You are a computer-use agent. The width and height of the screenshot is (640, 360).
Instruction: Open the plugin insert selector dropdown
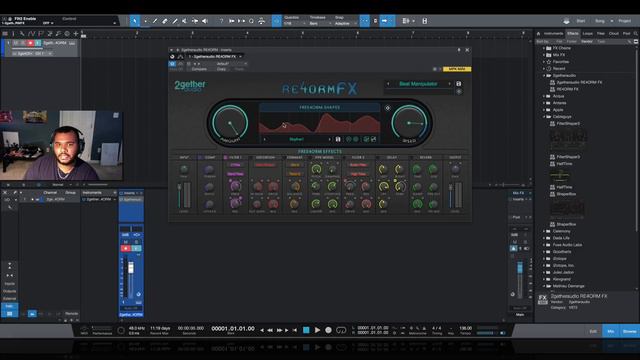(215, 56)
